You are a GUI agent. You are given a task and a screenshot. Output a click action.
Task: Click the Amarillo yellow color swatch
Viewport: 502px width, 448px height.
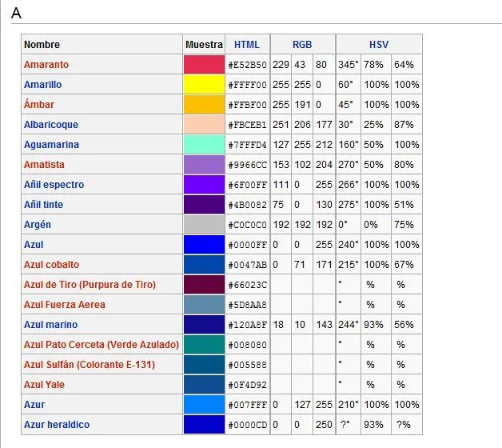click(204, 85)
